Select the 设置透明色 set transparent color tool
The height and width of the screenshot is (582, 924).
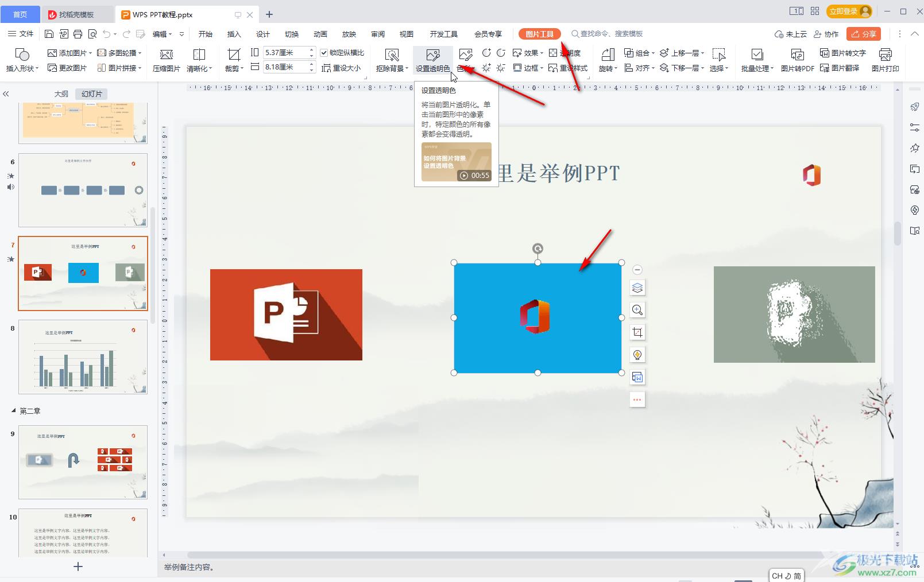tap(432, 60)
